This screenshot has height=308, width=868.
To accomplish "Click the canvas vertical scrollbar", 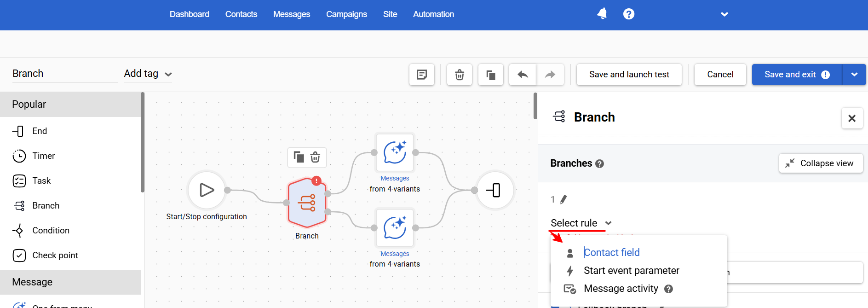I will pyautogui.click(x=535, y=106).
